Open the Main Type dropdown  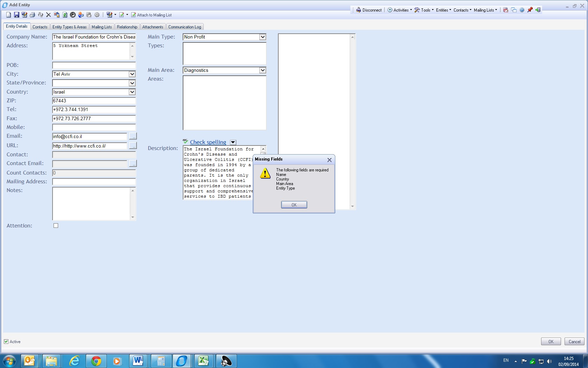(x=262, y=37)
